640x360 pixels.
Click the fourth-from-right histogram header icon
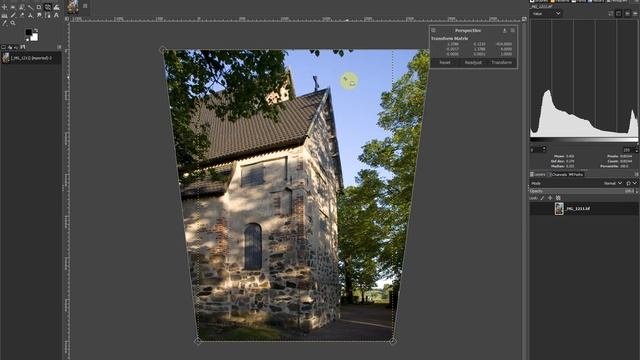(x=611, y=13)
